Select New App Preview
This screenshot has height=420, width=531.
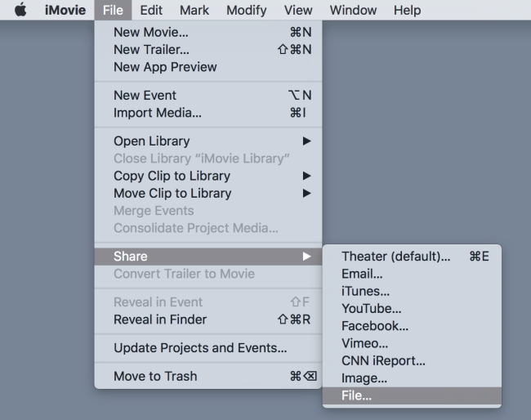(x=208, y=67)
